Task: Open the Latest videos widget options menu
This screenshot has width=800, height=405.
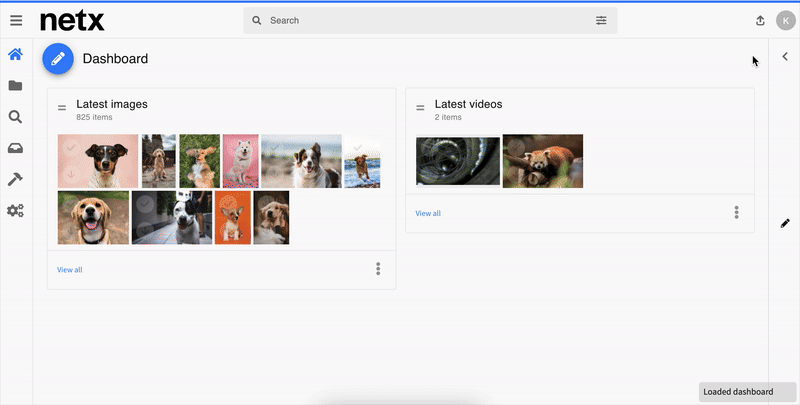Action: coord(736,213)
